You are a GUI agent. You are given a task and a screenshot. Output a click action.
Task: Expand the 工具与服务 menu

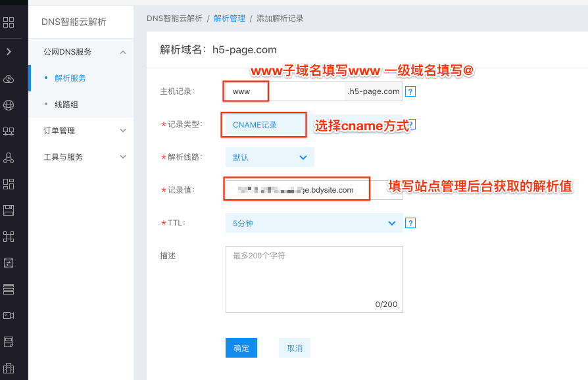click(122, 157)
